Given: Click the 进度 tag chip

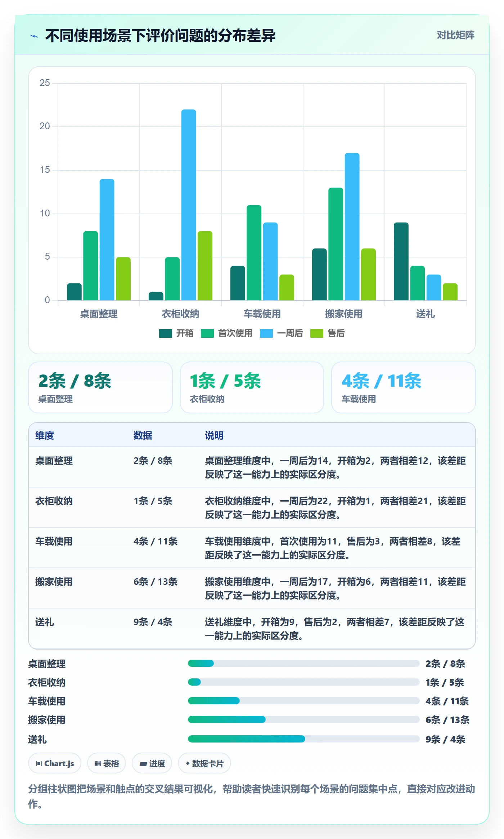Looking at the screenshot, I should 152,763.
